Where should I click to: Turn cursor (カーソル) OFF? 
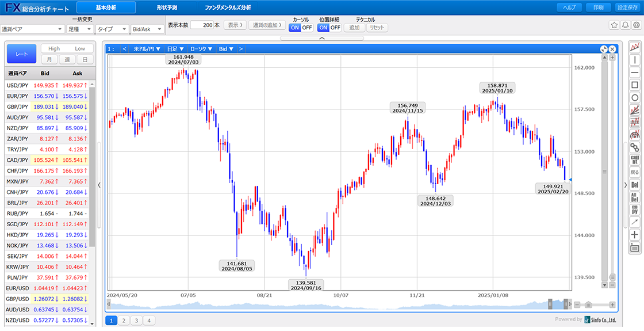tap(307, 28)
